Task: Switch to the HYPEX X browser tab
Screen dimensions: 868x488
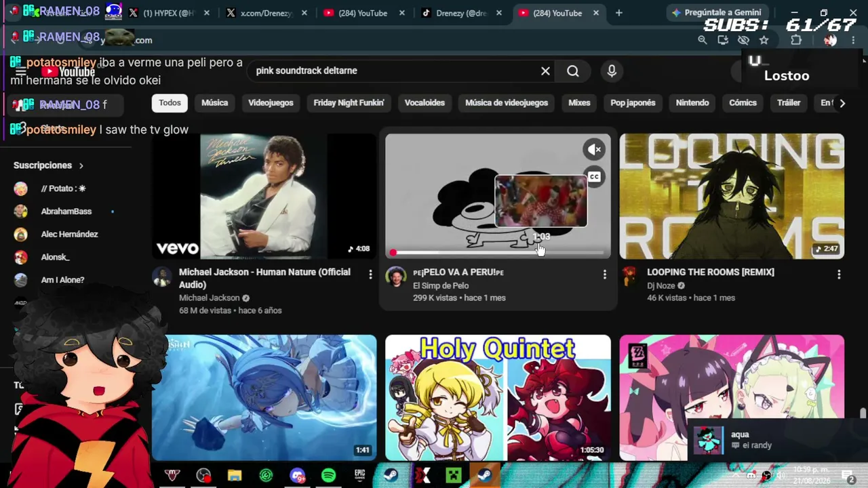Action: coord(169,13)
